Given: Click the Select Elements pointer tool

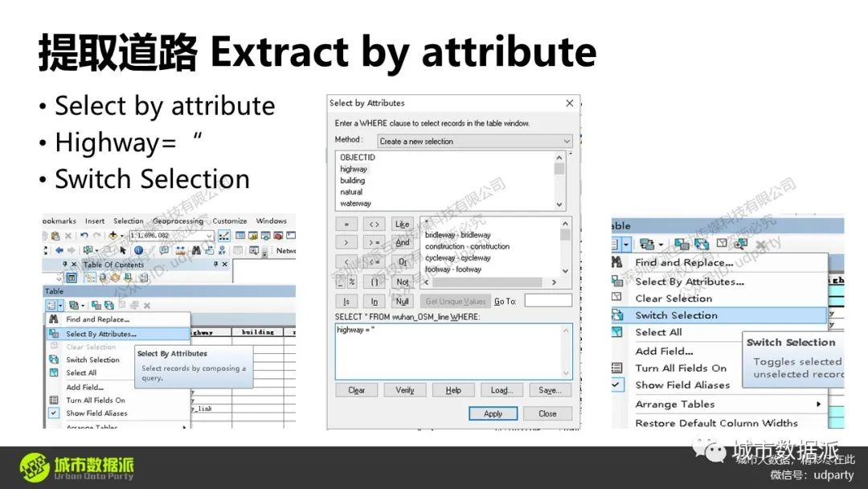Looking at the screenshot, I should pyautogui.click(x=123, y=250).
